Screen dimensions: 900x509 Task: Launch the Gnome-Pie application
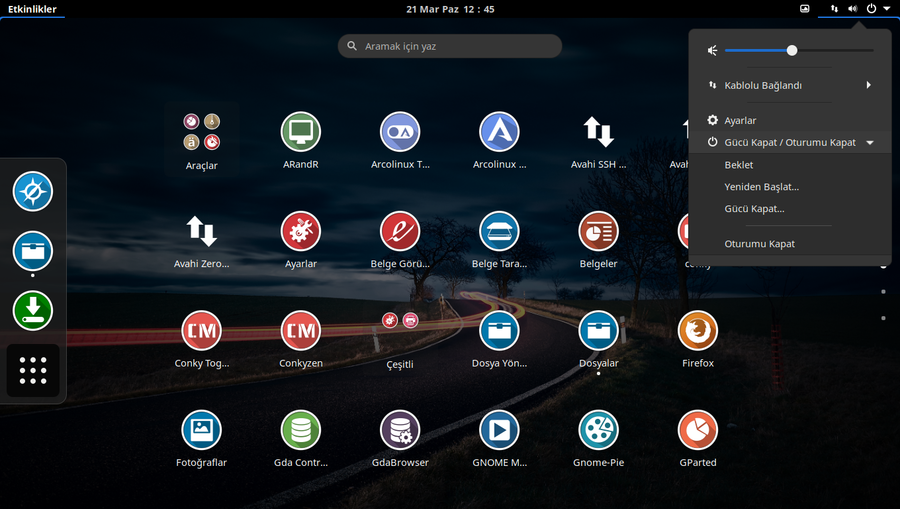pos(598,430)
